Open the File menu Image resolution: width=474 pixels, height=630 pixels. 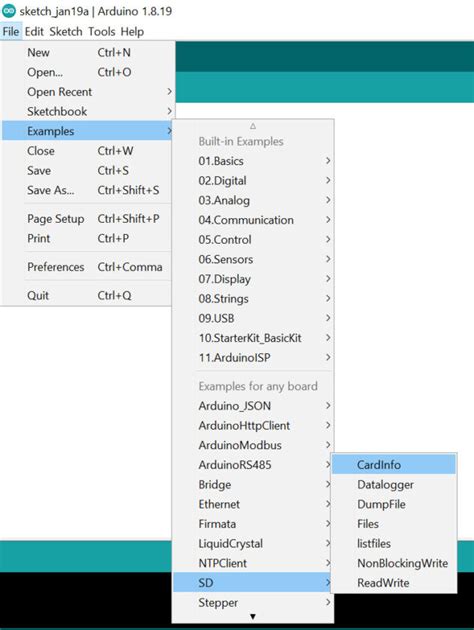point(11,31)
